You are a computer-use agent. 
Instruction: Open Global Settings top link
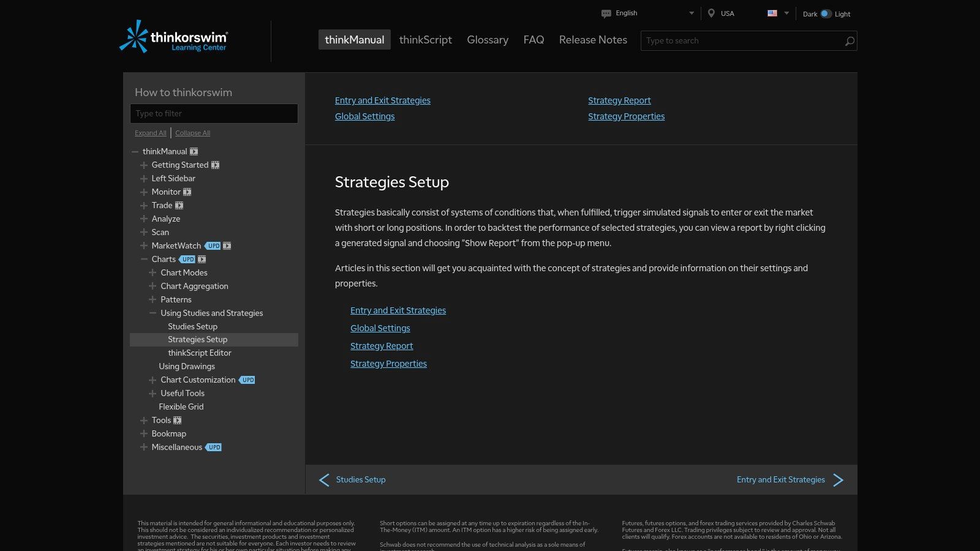tap(365, 116)
